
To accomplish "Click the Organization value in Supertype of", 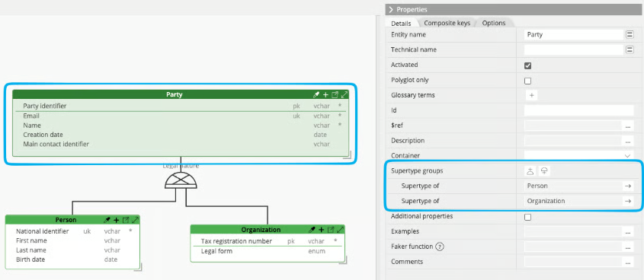I will [546, 202].
